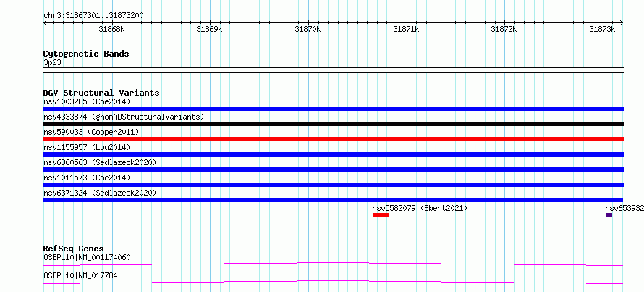This screenshot has width=644, height=292.
Task: Click the 31869k ruler tick label
Action: 209,29
